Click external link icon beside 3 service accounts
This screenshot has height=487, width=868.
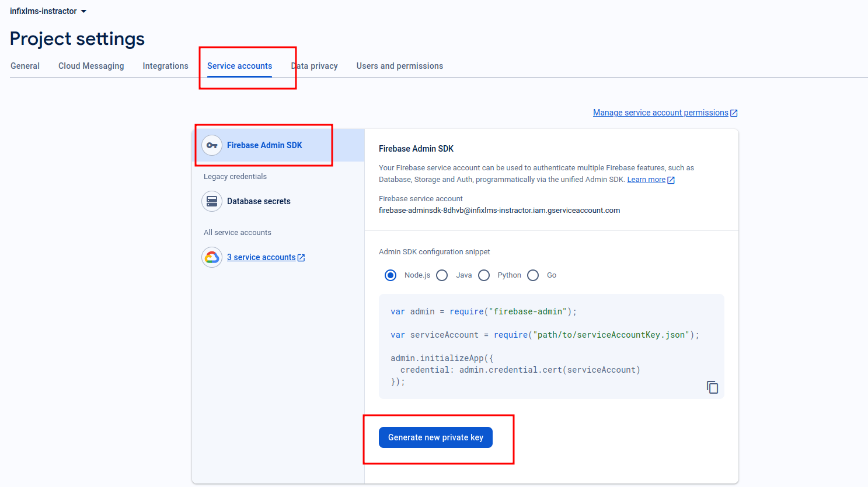point(301,258)
